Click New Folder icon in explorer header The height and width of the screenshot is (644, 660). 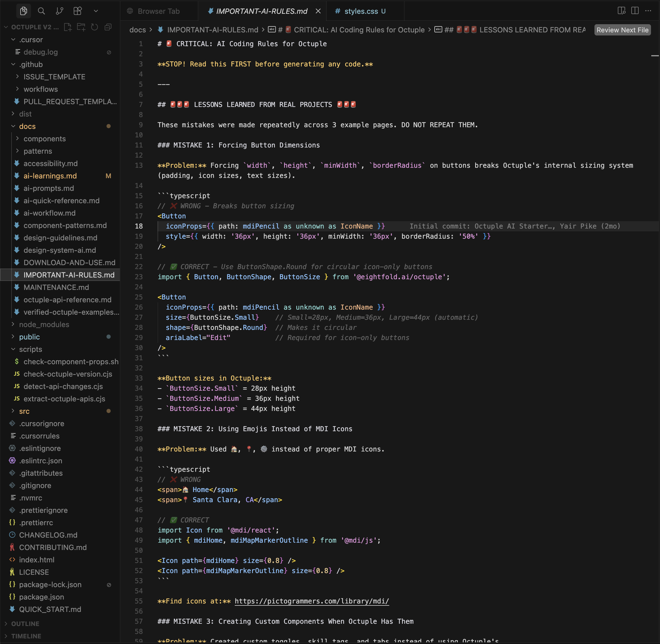point(81,27)
